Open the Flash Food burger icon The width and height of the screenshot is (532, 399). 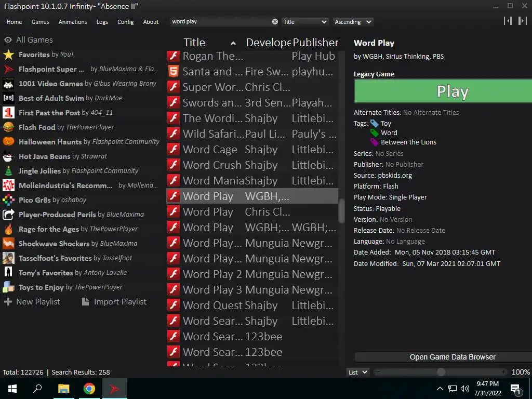pos(8,127)
